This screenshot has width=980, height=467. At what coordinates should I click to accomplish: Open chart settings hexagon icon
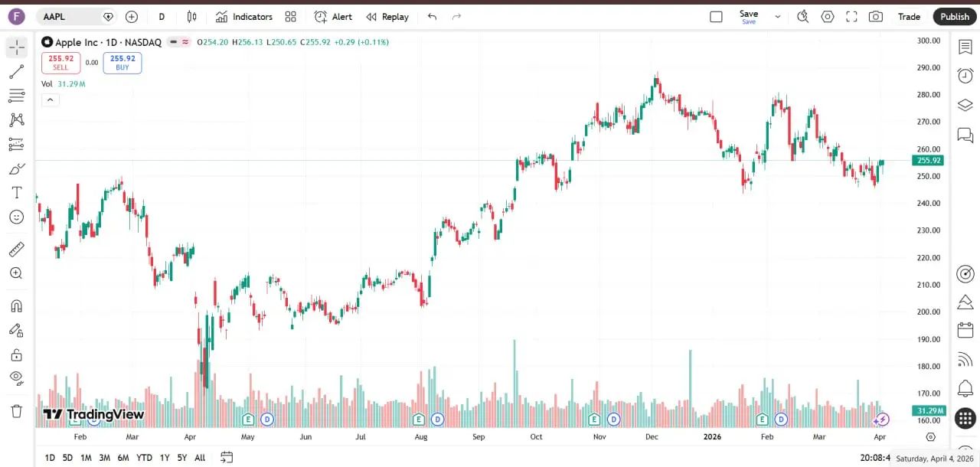coord(828,16)
